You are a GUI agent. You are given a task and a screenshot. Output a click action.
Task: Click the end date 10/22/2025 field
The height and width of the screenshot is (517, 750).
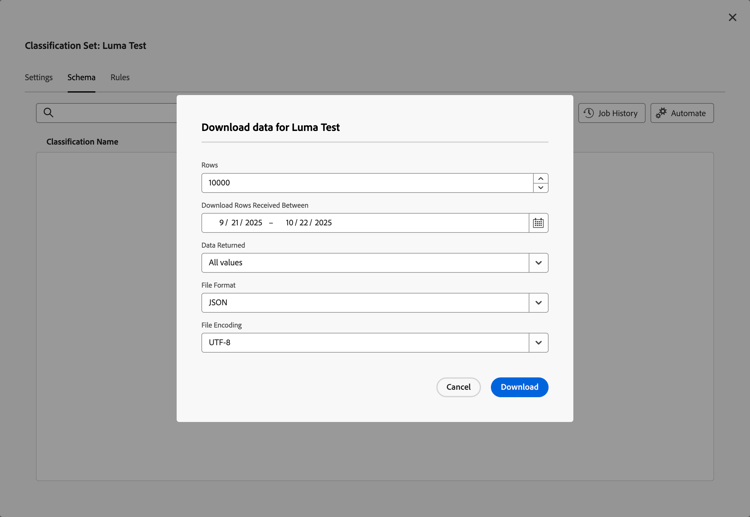[x=308, y=223]
